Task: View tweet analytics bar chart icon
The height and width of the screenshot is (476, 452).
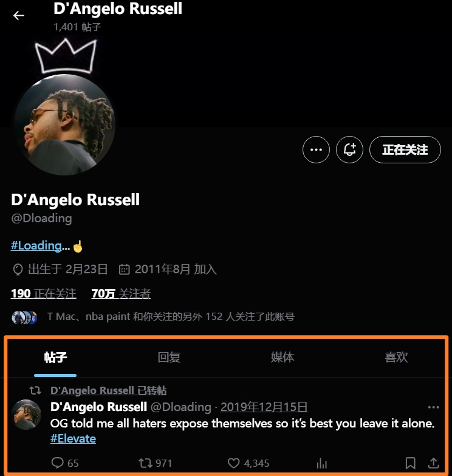Action: pos(322,463)
